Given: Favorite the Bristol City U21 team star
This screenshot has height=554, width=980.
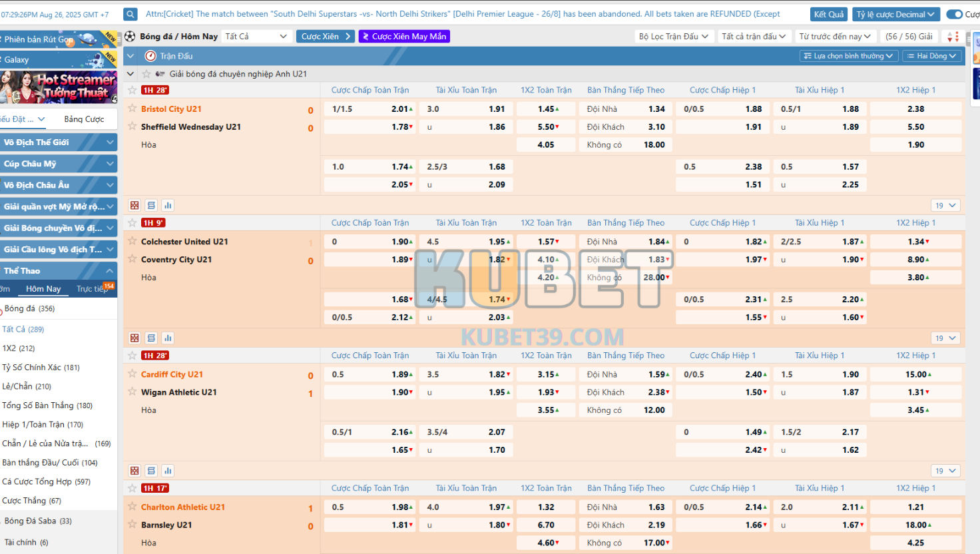Looking at the screenshot, I should (132, 109).
